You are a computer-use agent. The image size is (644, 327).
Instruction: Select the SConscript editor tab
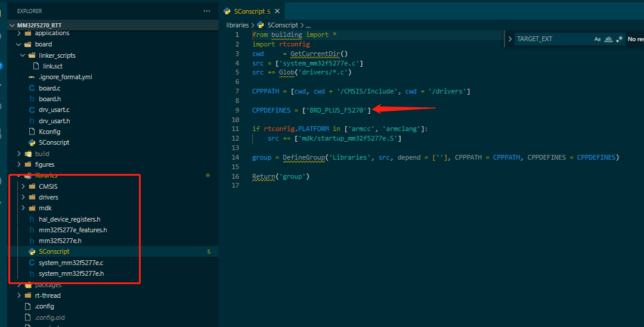[x=252, y=11]
